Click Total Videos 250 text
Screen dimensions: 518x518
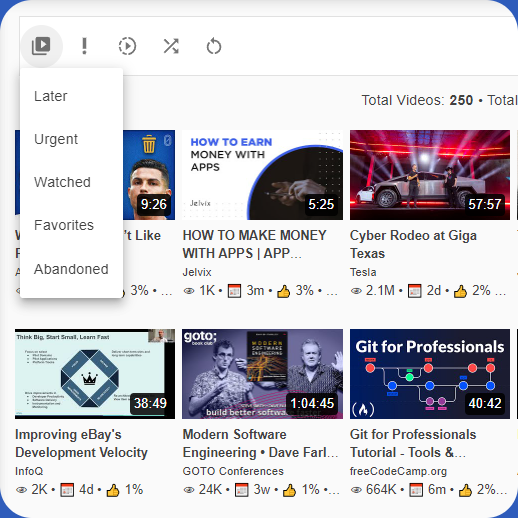pyautogui.click(x=417, y=100)
